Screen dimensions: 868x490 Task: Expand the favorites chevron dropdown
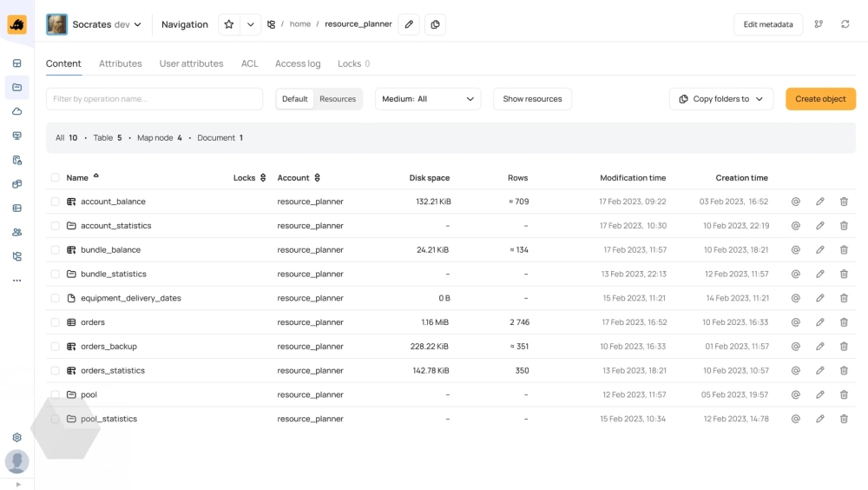click(250, 24)
